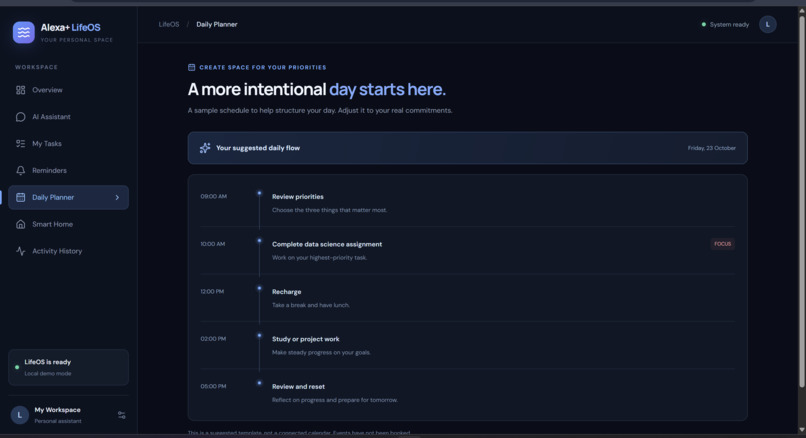Click the 02:00 PM time label
The width and height of the screenshot is (806, 438).
coord(213,339)
